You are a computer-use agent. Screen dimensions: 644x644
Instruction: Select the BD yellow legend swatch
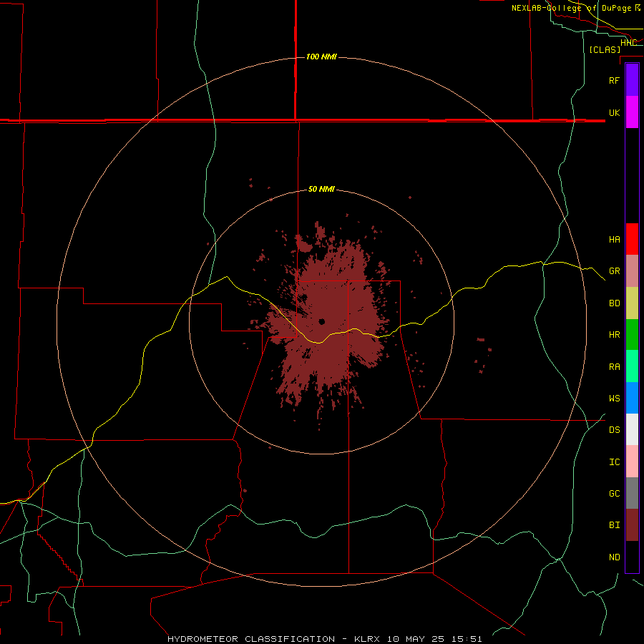coord(632,303)
